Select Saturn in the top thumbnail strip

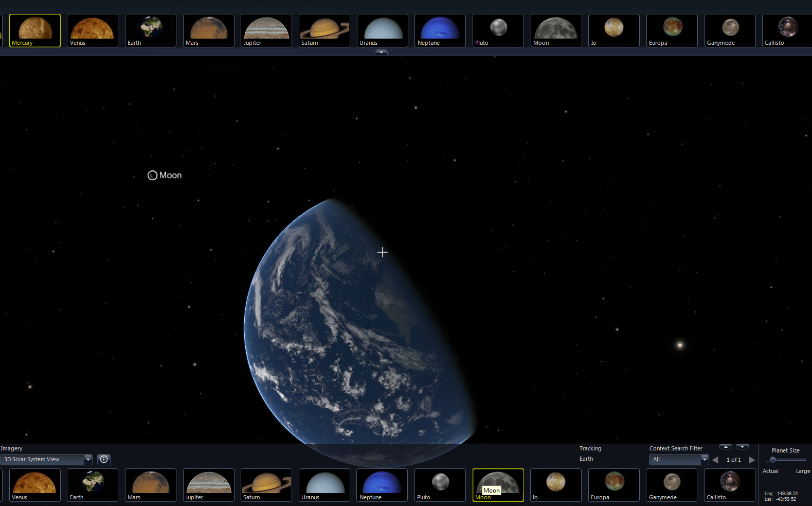pos(324,30)
